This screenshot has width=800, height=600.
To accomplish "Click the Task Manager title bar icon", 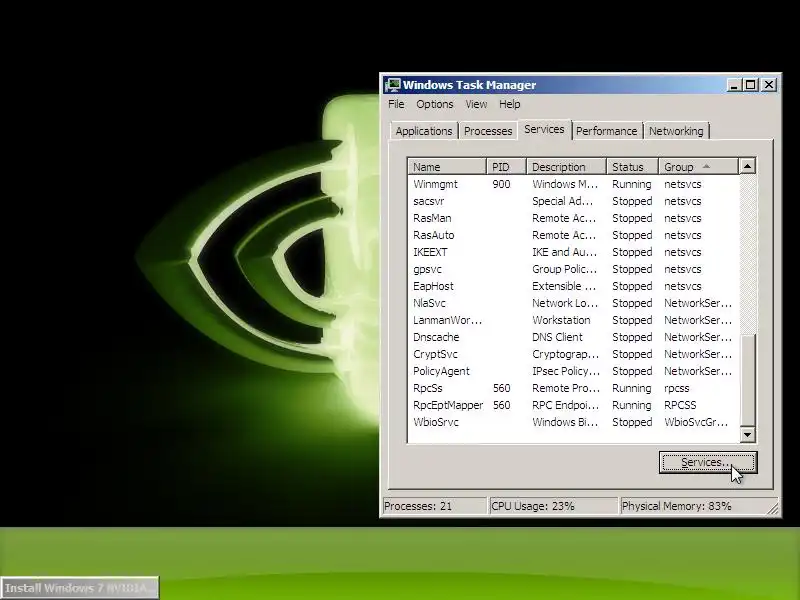I will click(393, 85).
